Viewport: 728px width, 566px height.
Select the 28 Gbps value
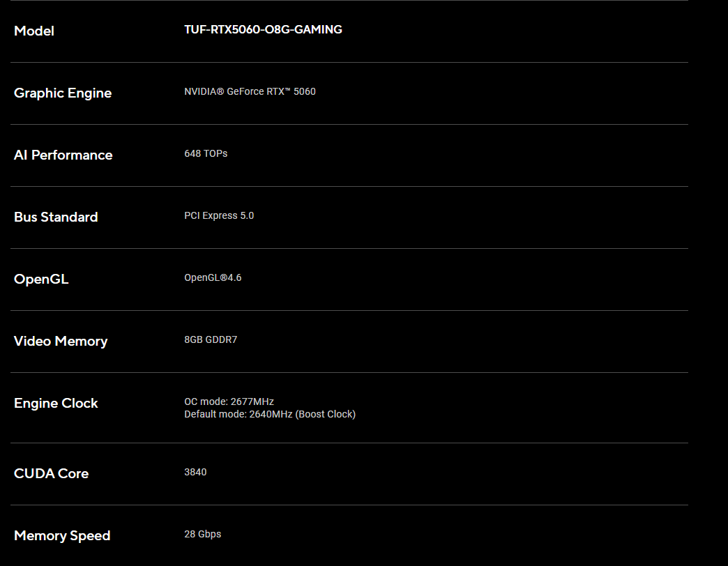click(x=202, y=534)
